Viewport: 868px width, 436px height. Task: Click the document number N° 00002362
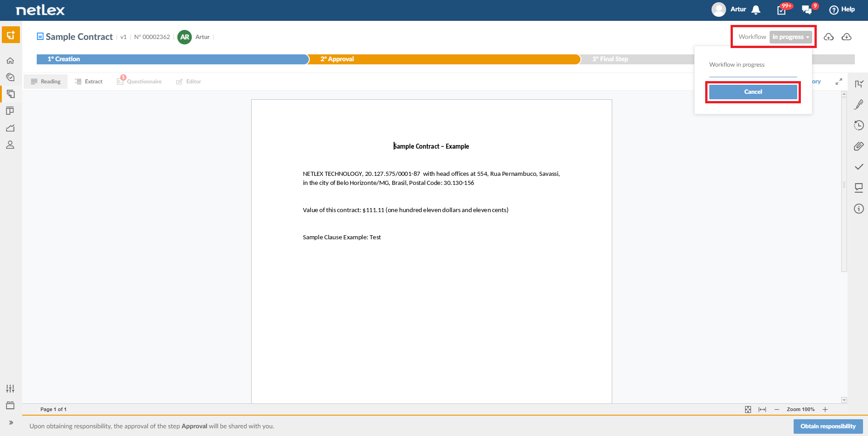[152, 37]
